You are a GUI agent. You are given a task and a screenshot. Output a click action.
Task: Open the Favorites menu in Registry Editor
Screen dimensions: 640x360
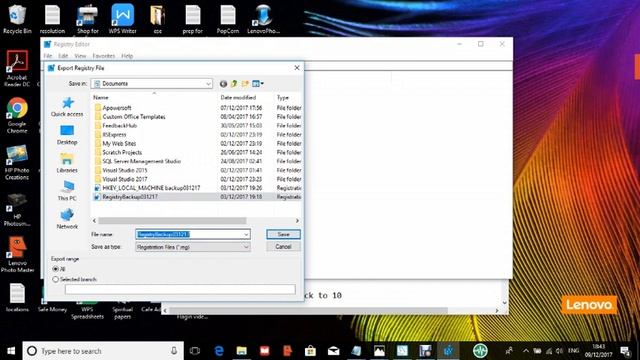pyautogui.click(x=104, y=56)
